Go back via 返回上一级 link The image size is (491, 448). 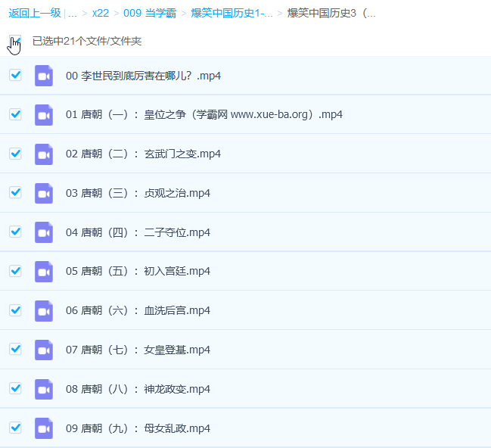[35, 13]
